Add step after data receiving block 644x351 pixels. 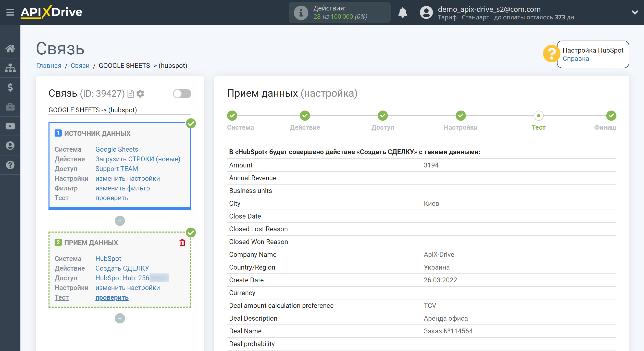(x=120, y=318)
